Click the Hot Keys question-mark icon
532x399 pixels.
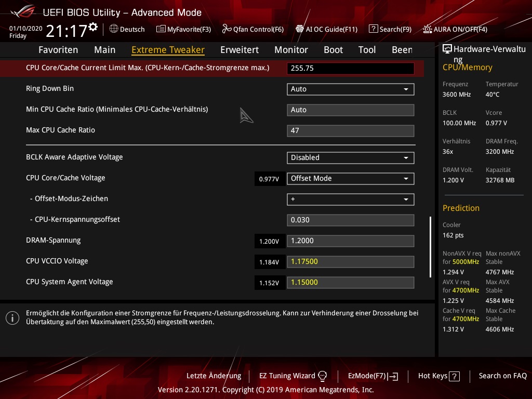click(x=454, y=376)
